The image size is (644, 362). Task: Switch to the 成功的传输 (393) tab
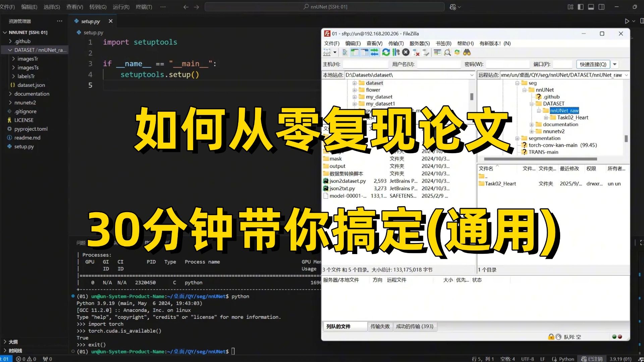coord(415,326)
